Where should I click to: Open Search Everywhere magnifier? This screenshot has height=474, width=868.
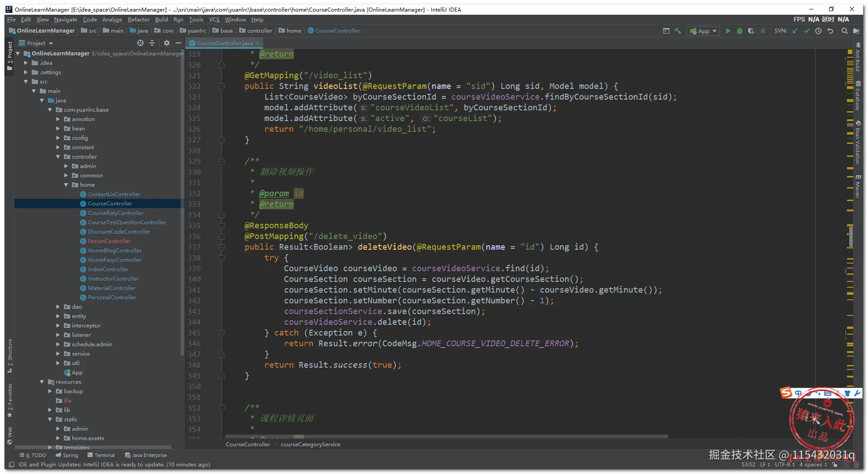pyautogui.click(x=844, y=31)
